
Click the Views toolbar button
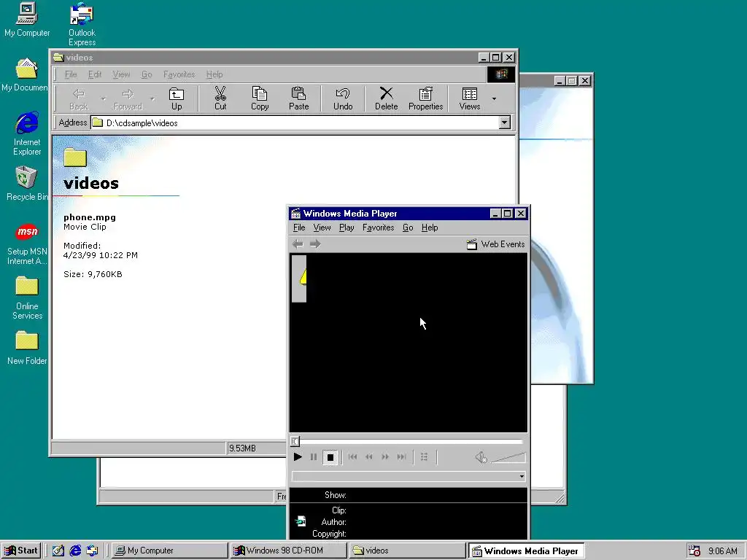pos(470,98)
